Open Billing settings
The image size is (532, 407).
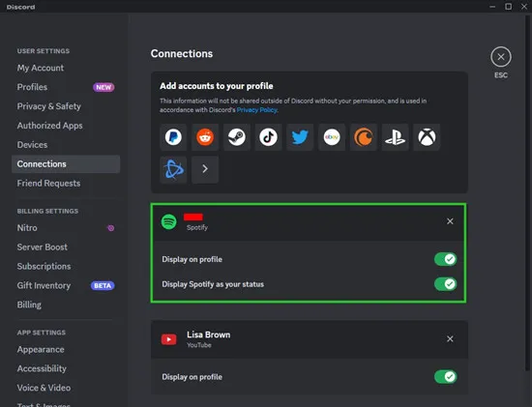tap(66, 305)
